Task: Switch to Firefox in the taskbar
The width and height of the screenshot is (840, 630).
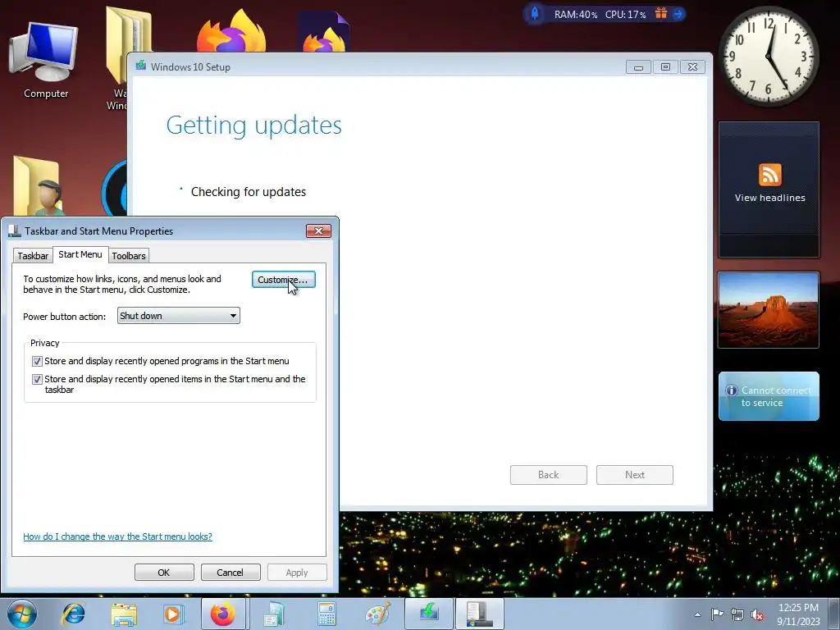Action: pos(223,614)
